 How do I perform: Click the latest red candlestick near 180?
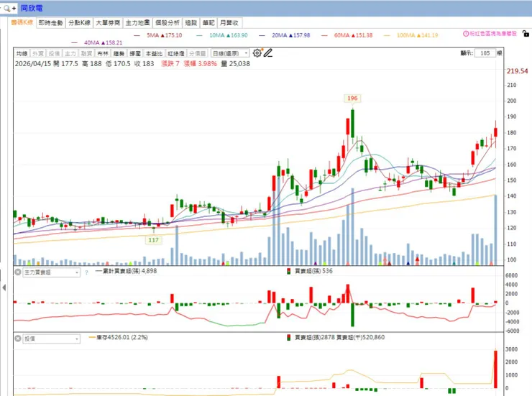coord(496,132)
